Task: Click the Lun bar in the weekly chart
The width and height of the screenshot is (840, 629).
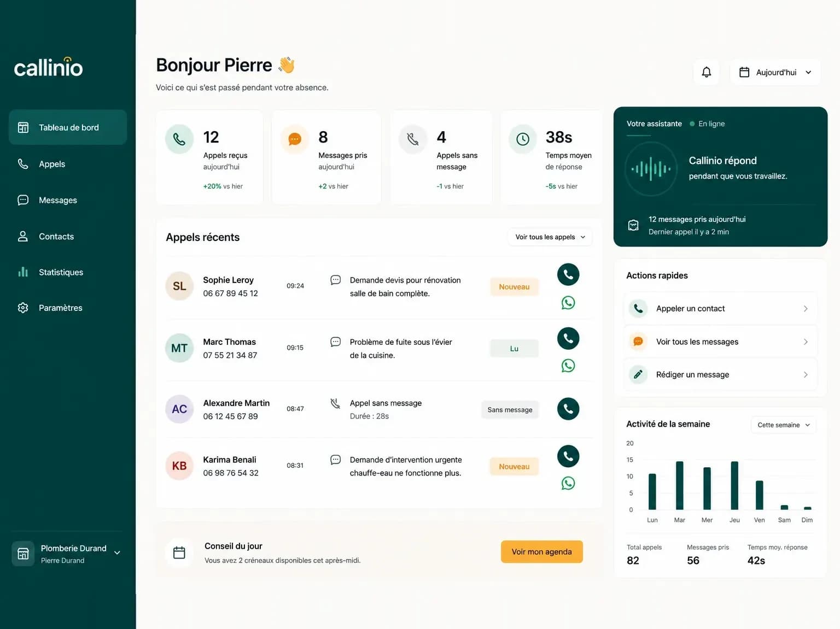Action: click(652, 491)
